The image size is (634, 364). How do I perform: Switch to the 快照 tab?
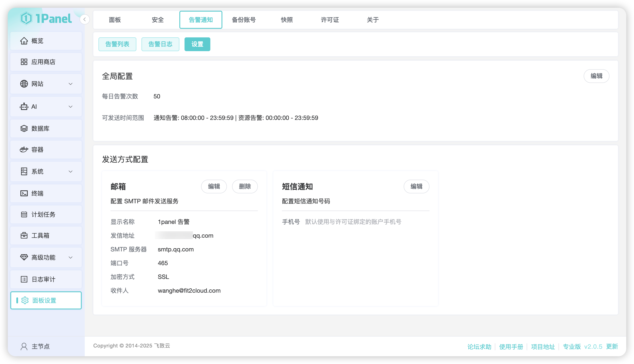point(287,20)
